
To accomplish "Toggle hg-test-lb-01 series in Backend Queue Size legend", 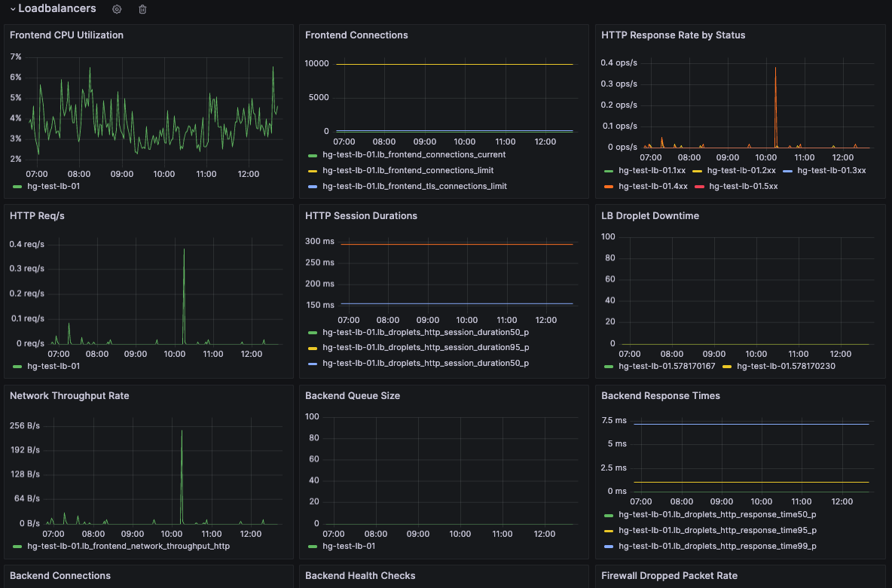I will pyautogui.click(x=349, y=546).
